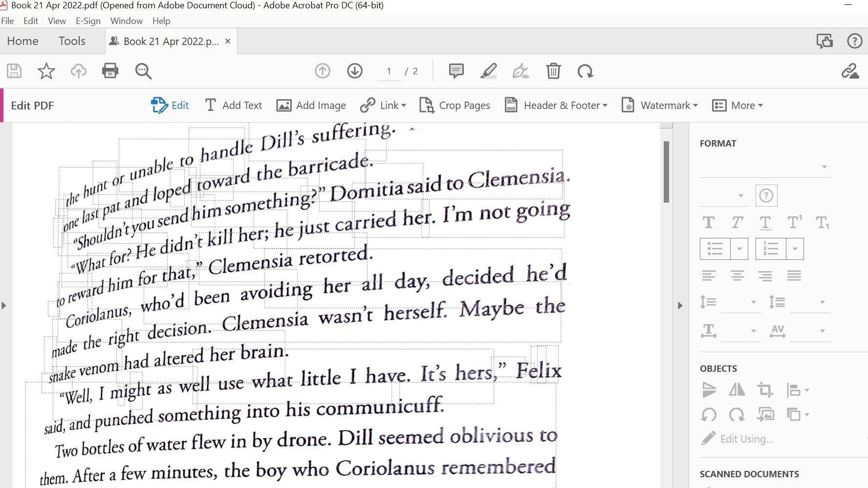Click the Replace image icon in Objects
868x488 pixels.
tap(765, 415)
